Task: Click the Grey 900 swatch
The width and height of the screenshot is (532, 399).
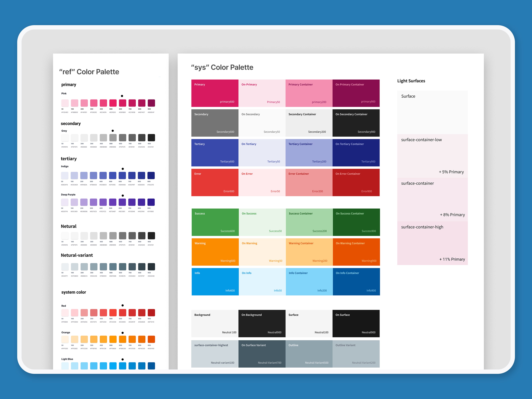Action: point(151,138)
